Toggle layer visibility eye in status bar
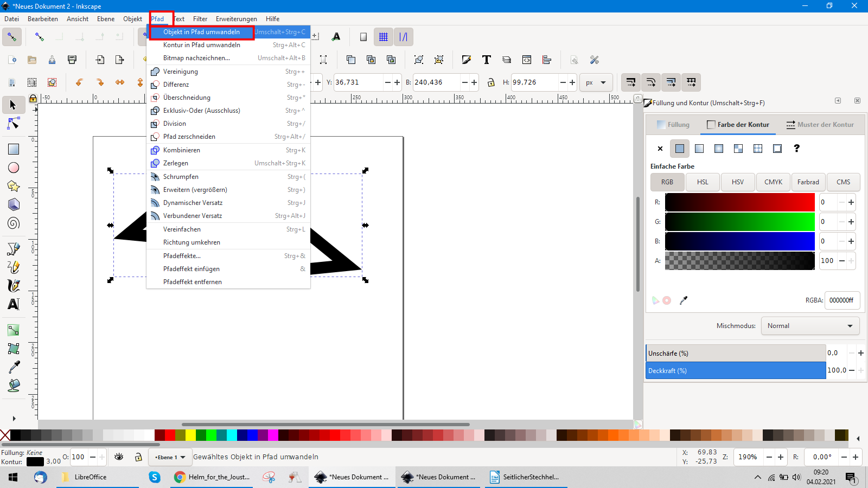This screenshot has height=488, width=868. pos(119,457)
